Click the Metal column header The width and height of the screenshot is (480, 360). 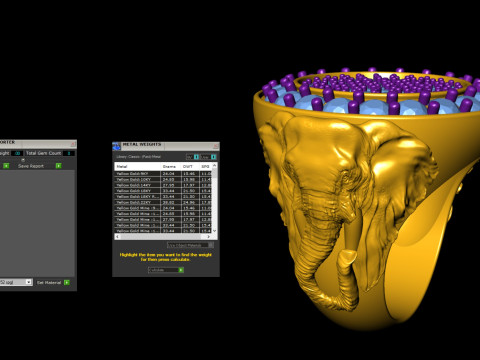coord(137,166)
